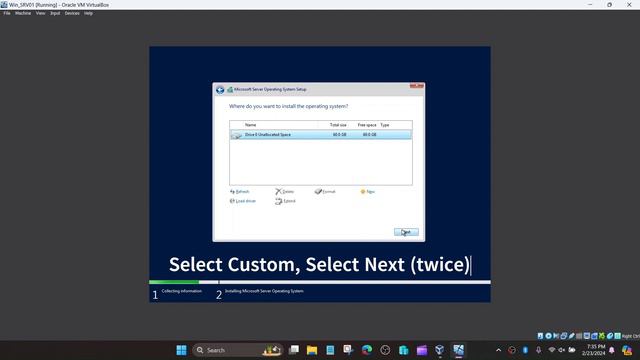Open the blue notepad app on taskbar
640x360 pixels.
point(330,350)
